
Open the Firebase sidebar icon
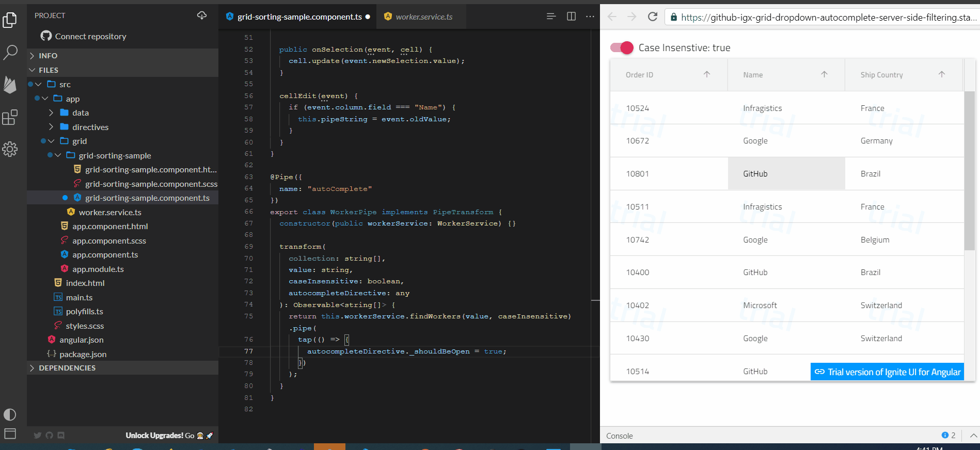(10, 85)
